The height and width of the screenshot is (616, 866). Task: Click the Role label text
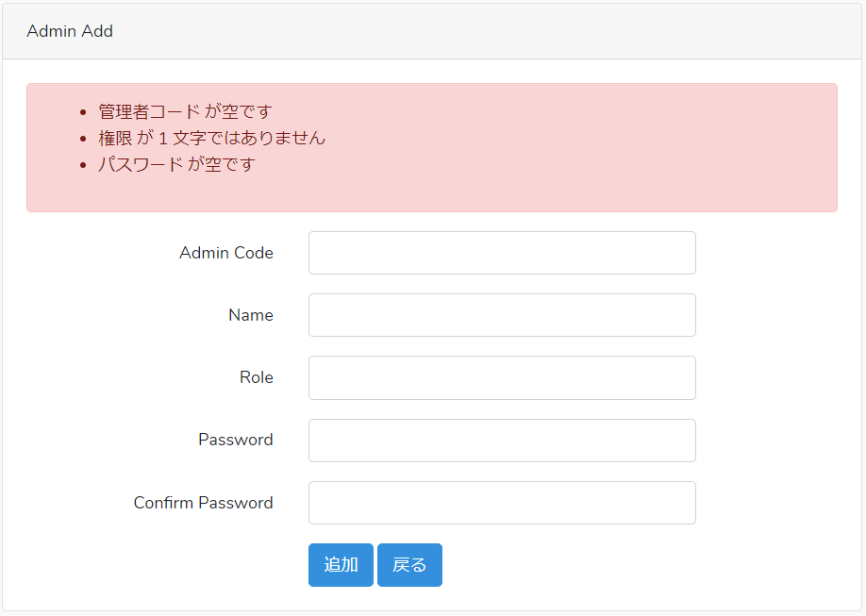click(x=257, y=377)
